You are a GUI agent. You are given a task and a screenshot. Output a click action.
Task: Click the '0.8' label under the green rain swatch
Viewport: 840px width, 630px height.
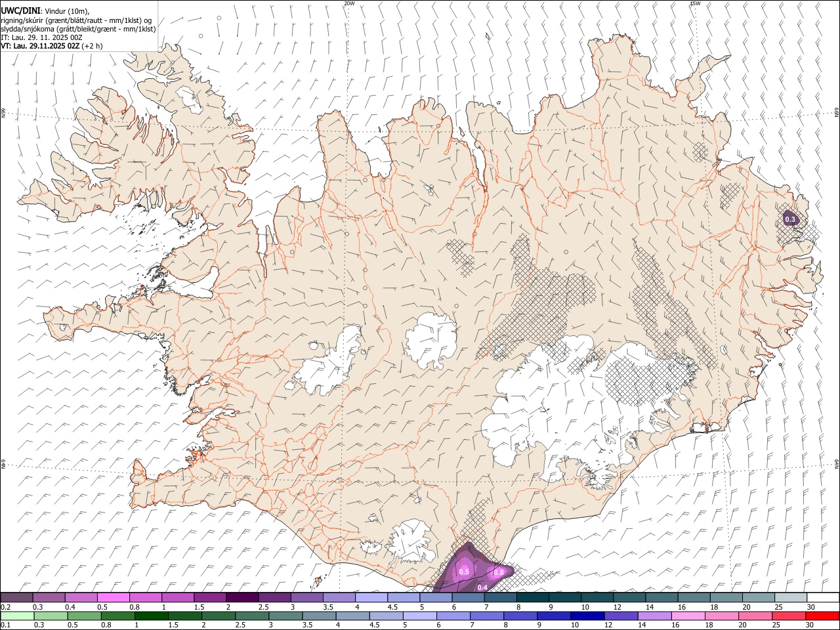click(106, 625)
